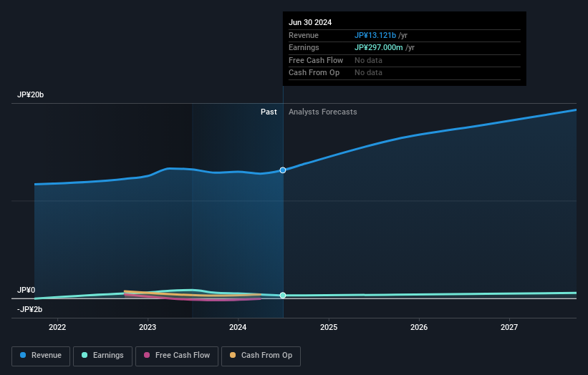The image size is (588, 375).
Task: Toggle the Revenue legend button
Action: click(x=41, y=356)
